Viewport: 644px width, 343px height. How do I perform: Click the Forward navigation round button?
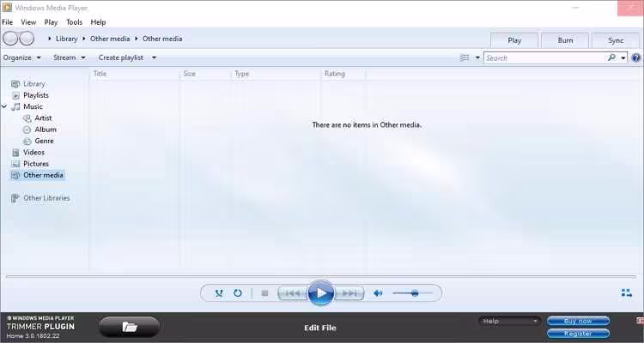coord(27,39)
